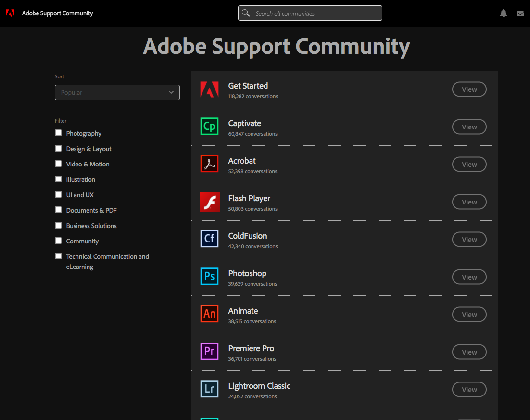Open the Popular sort dropdown
530x420 pixels.
(x=117, y=92)
